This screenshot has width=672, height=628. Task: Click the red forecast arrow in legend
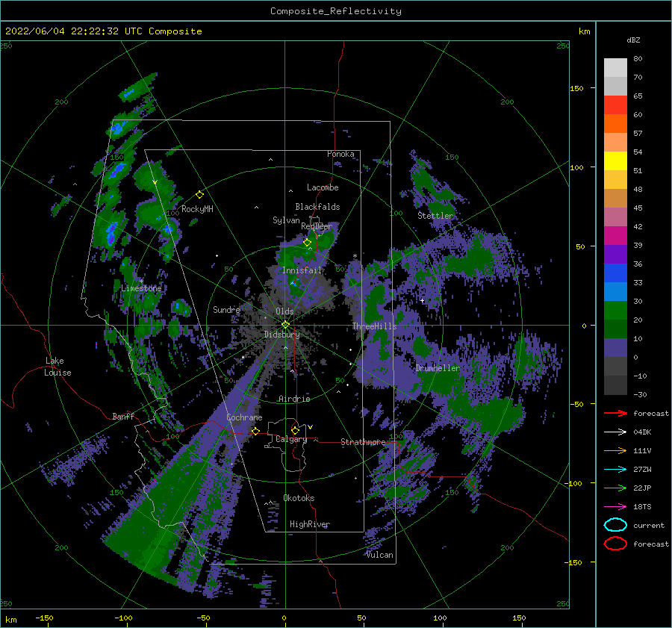(x=615, y=413)
